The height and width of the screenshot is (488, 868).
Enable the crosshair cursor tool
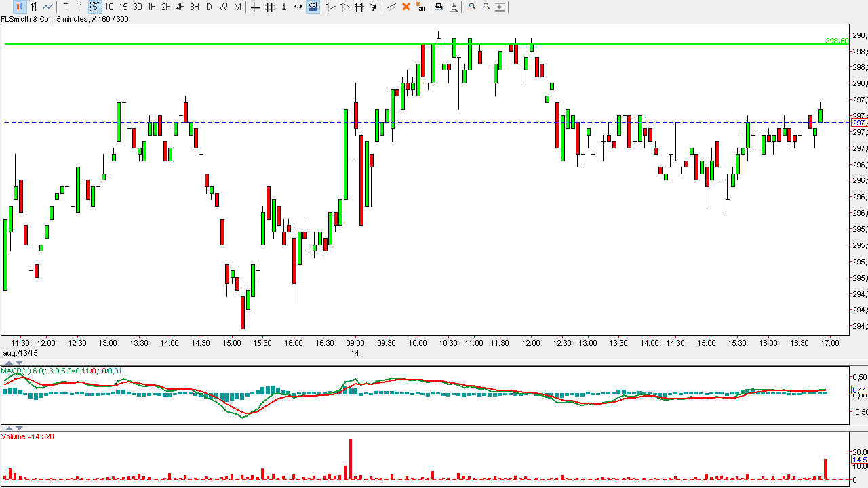(255, 7)
